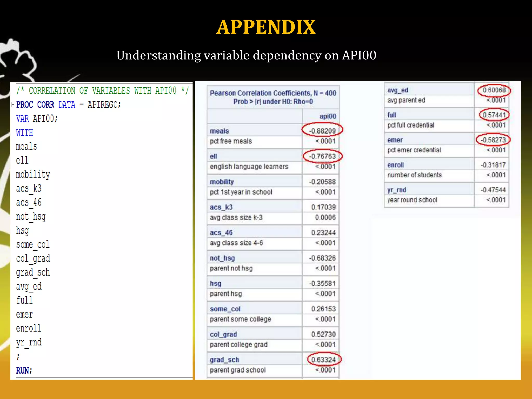Click the 'parent not hsg' label
This screenshot has width=532, height=399.
click(231, 268)
